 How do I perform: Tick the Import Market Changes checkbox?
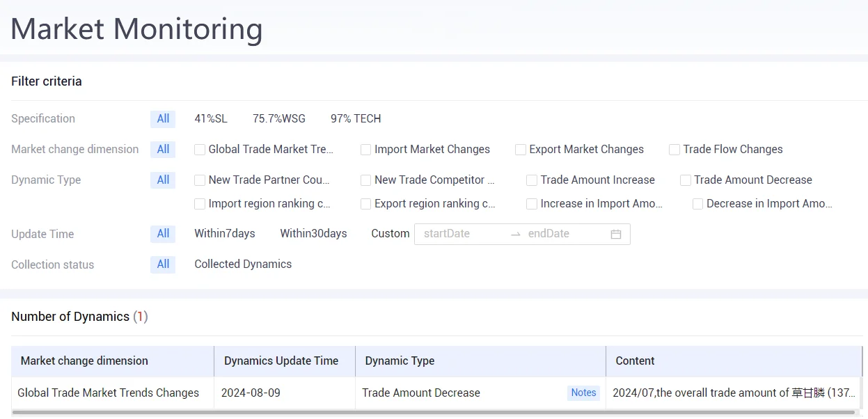coord(365,150)
